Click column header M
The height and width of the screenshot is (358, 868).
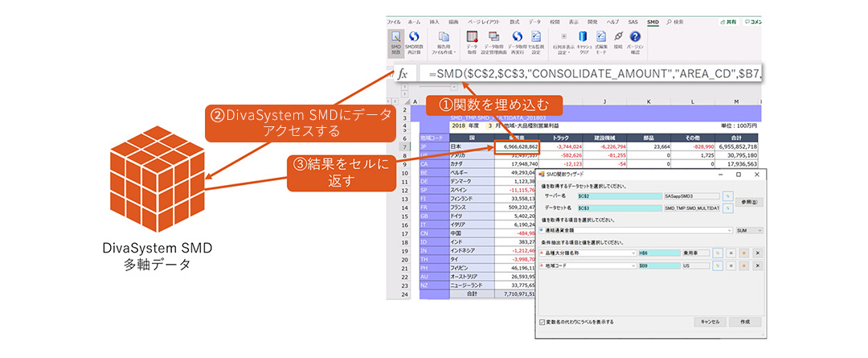tap(736, 101)
